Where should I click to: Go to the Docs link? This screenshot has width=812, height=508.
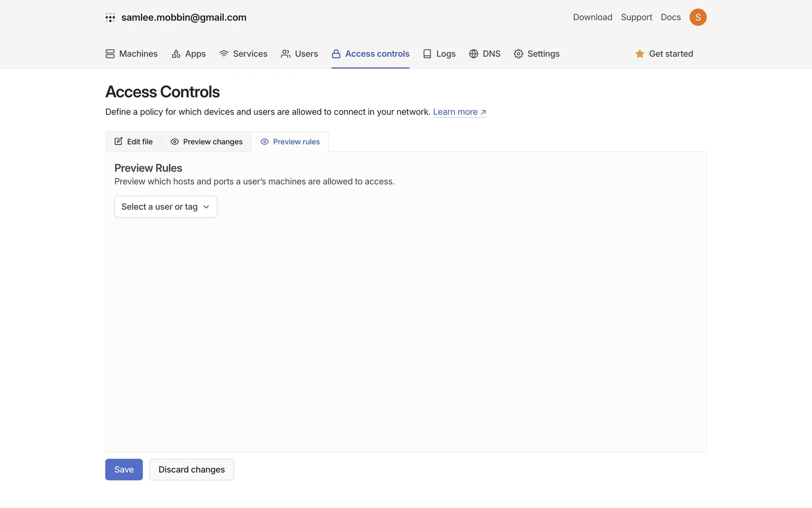click(x=670, y=17)
